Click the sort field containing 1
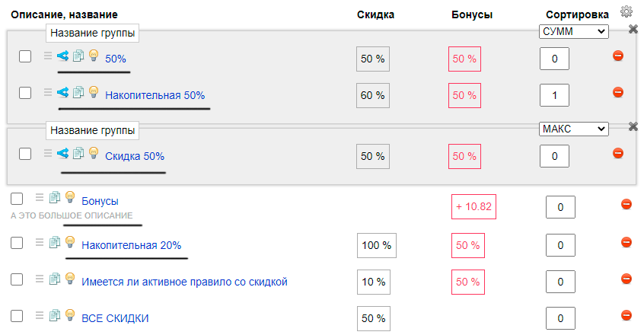Viewport: 644px width, 335px height. [x=554, y=95]
